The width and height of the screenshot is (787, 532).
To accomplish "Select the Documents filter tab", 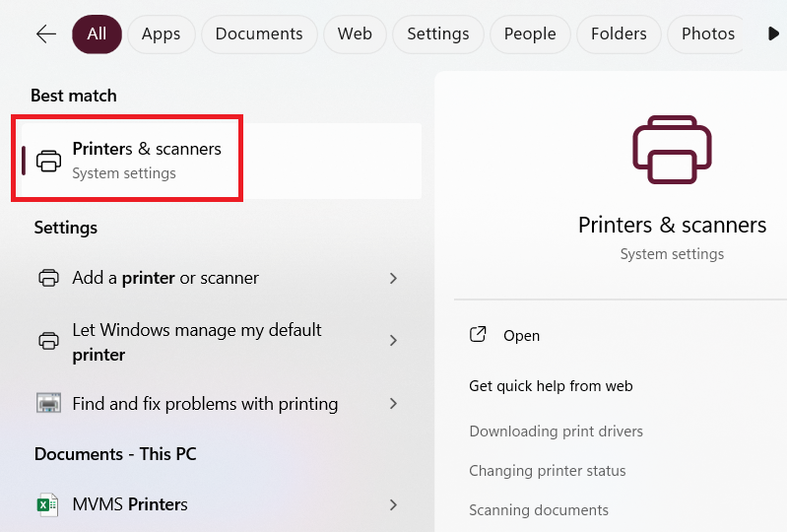I will pos(259,34).
